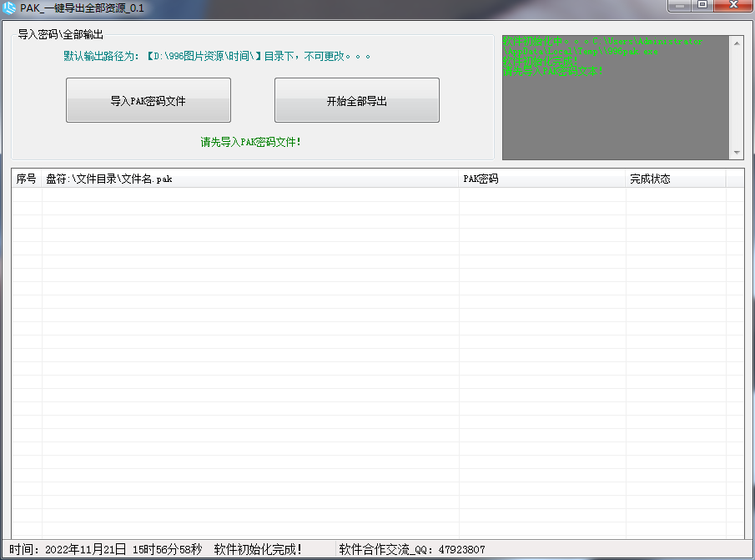Click the 软件合作交流 QQ number in status bar

click(411, 549)
